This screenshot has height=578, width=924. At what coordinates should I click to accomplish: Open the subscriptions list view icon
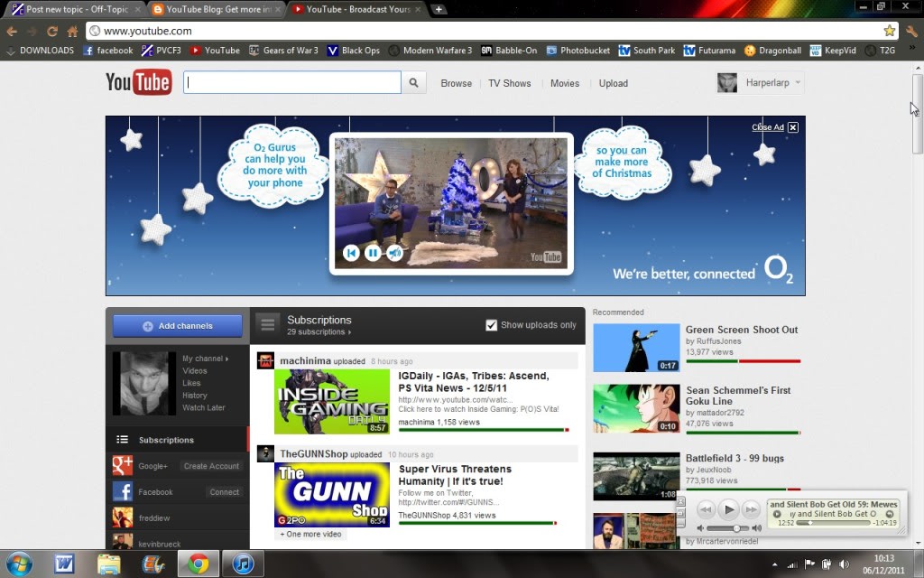click(267, 324)
